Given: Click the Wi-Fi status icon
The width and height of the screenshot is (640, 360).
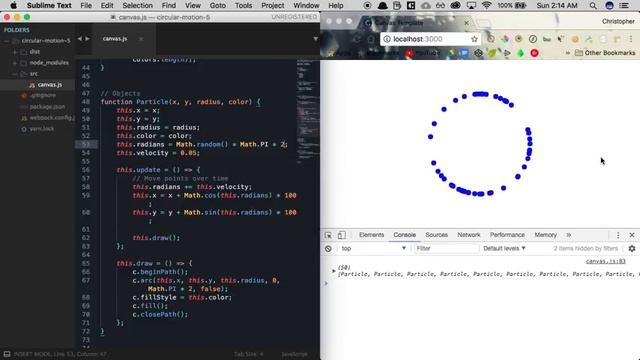Looking at the screenshot, I should tap(486, 5).
